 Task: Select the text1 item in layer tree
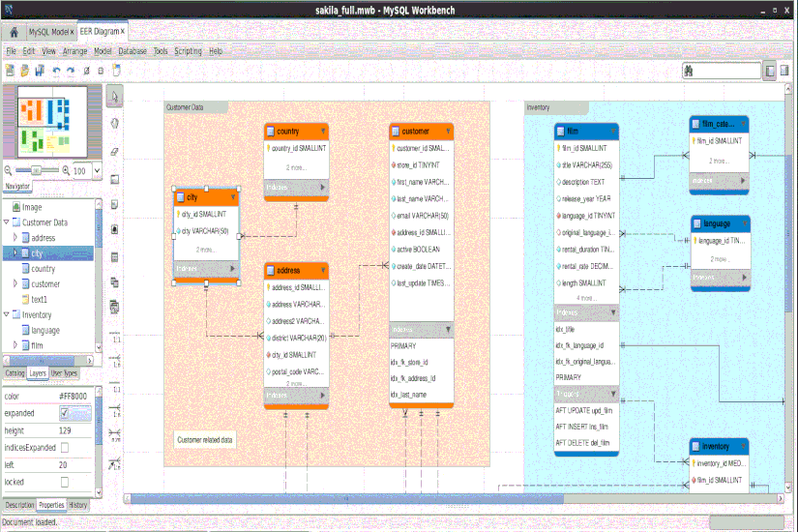(39, 299)
